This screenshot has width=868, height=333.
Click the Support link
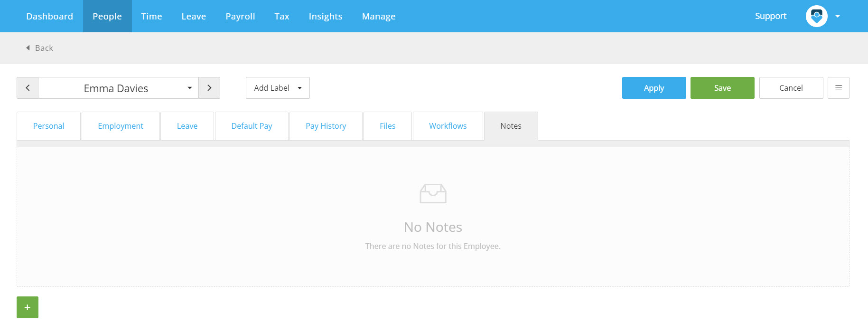pos(771,16)
